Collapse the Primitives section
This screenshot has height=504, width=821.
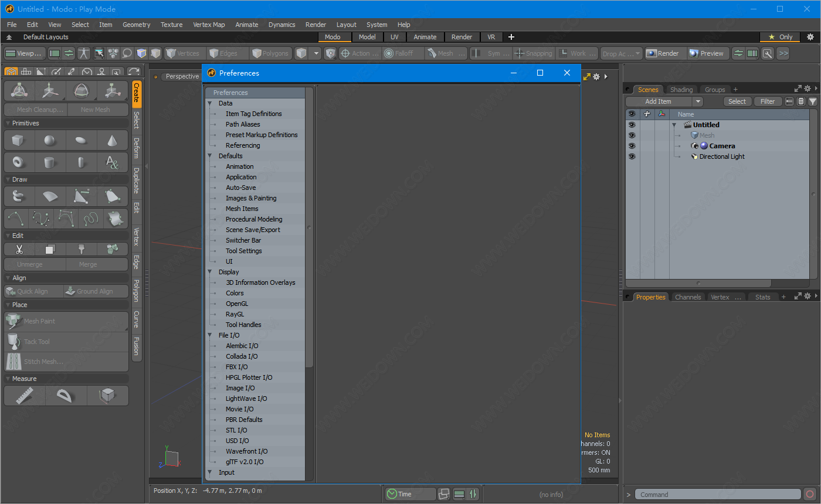pyautogui.click(x=8, y=123)
